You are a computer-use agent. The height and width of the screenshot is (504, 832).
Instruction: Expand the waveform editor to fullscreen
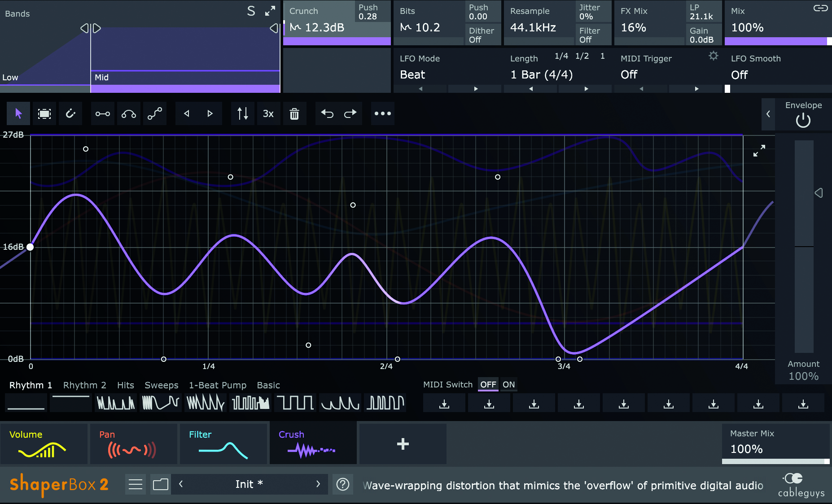click(759, 151)
